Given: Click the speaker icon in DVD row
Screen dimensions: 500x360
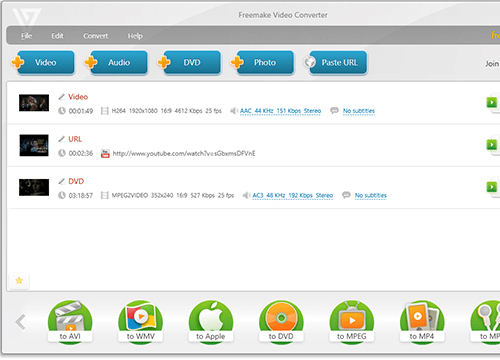Looking at the screenshot, I should [x=246, y=195].
